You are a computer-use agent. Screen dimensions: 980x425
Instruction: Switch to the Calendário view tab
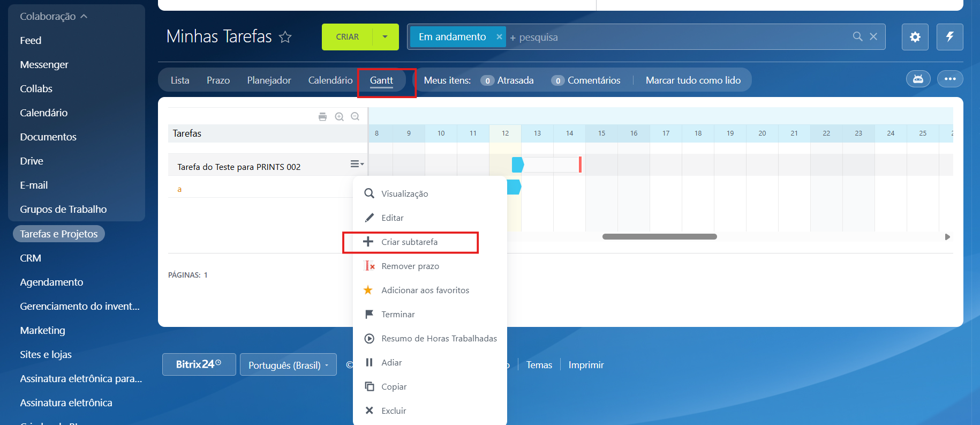coord(330,80)
